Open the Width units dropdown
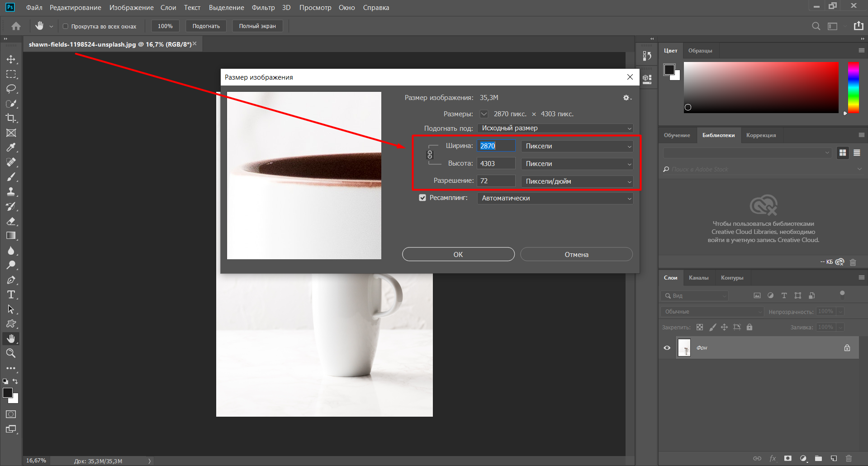Screen dimensions: 868x466 click(x=577, y=146)
